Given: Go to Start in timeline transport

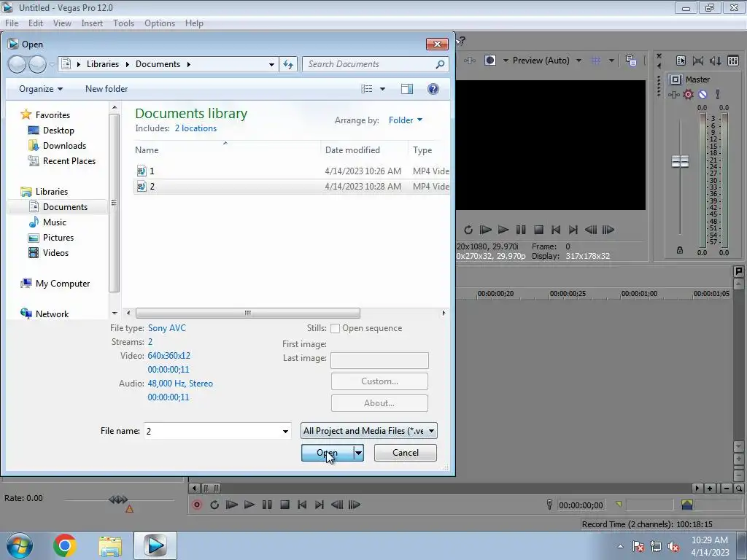Looking at the screenshot, I should pos(302,505).
